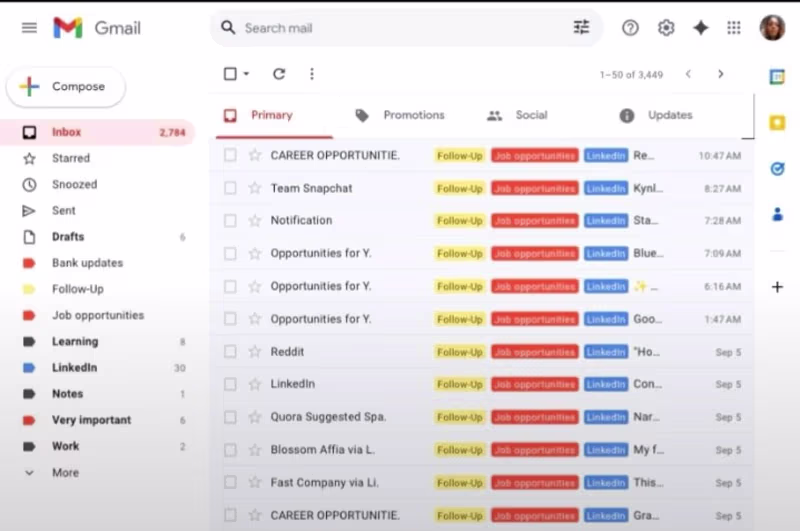Select the Blossom Affia via L. checkbox
The width and height of the screenshot is (800, 531).
230,450
